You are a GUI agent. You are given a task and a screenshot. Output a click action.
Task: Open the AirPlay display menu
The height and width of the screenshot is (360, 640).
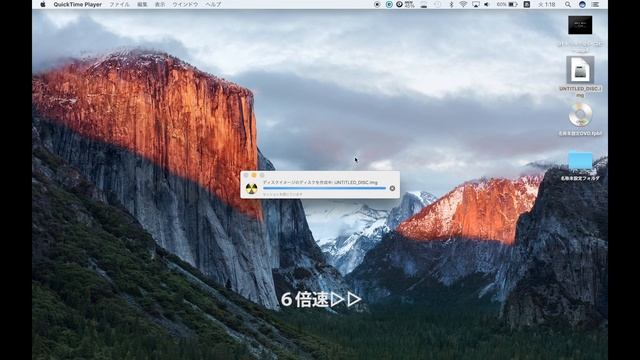click(x=476, y=4)
